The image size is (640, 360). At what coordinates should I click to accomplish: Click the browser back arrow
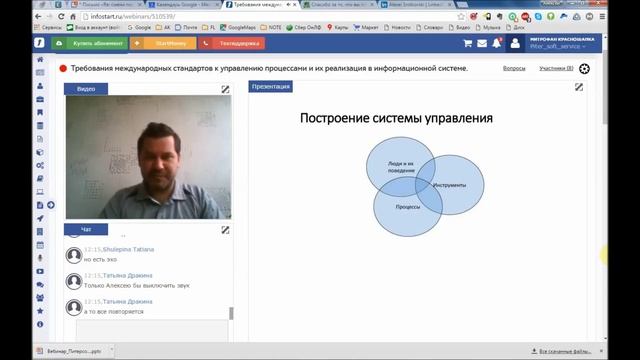38,17
